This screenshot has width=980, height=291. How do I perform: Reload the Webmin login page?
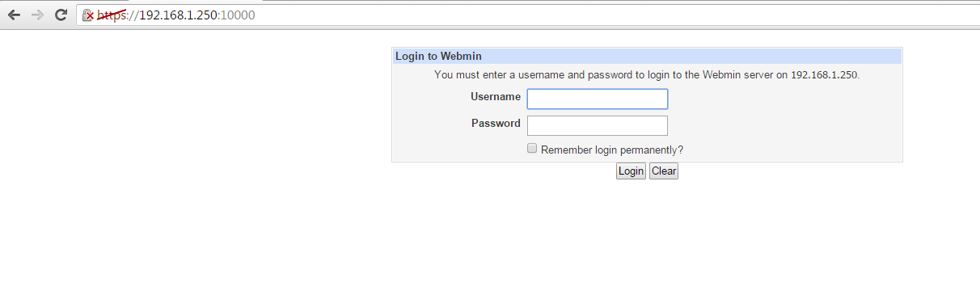(61, 15)
